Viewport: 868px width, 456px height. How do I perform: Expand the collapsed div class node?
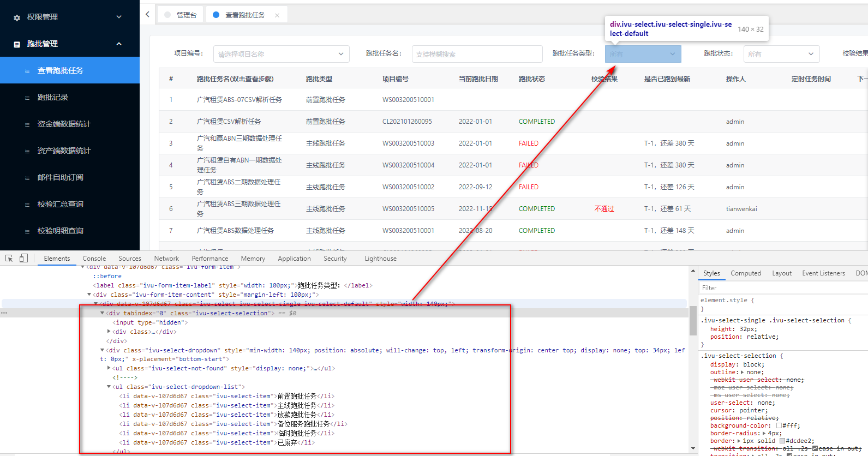coord(109,332)
